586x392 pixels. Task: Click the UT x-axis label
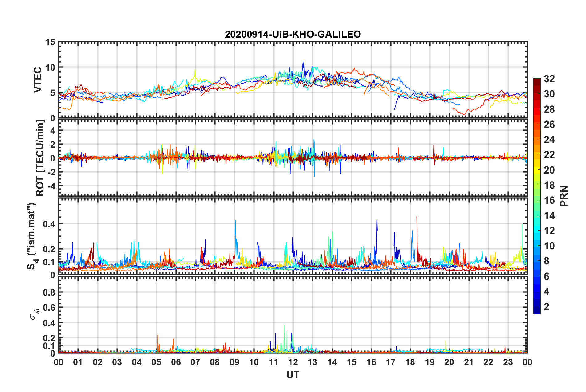[x=293, y=375]
